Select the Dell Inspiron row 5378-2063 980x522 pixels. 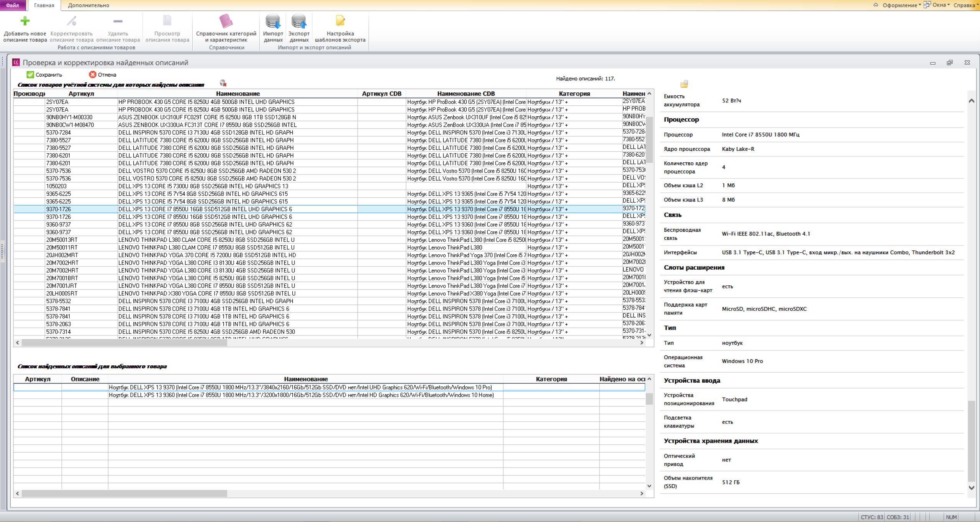tap(329, 324)
